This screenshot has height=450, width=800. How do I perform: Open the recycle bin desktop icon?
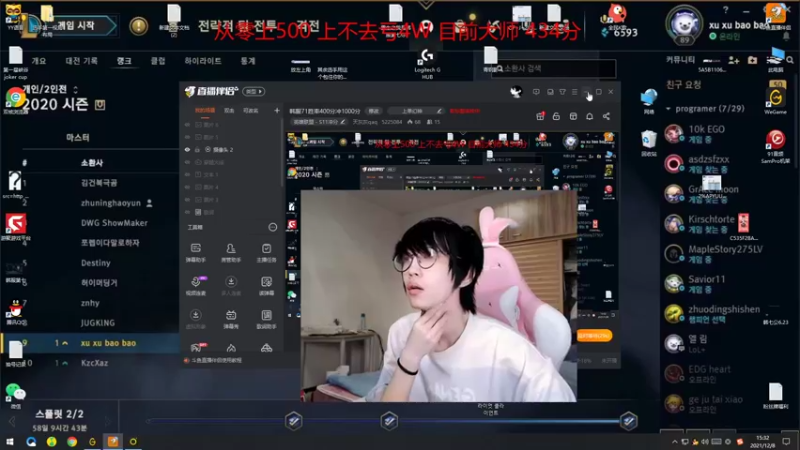[648, 143]
